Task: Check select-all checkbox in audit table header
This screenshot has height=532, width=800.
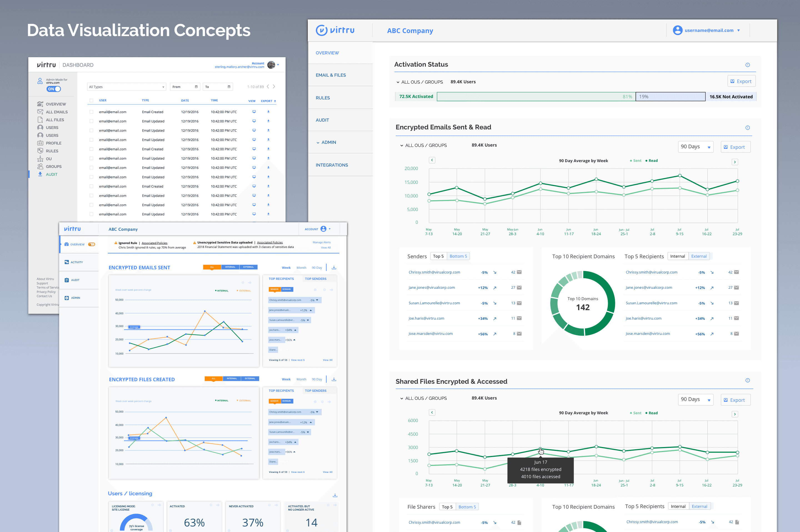Action: coord(91,101)
